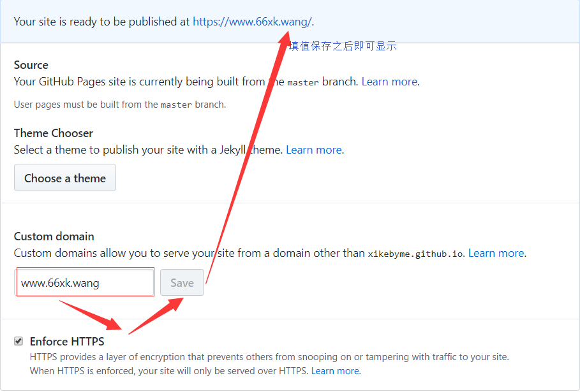
Task: Click master in the User pages note
Action: point(175,105)
